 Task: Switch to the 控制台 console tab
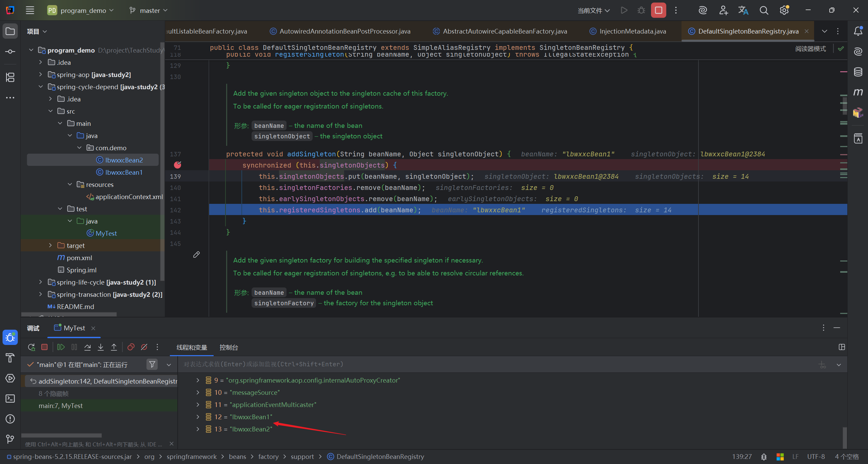(x=229, y=347)
